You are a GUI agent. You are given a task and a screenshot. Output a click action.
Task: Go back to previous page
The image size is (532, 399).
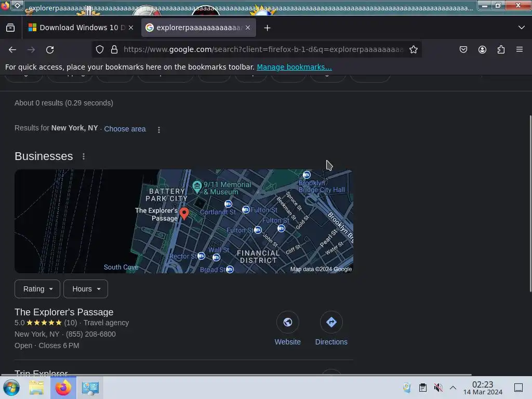12,50
